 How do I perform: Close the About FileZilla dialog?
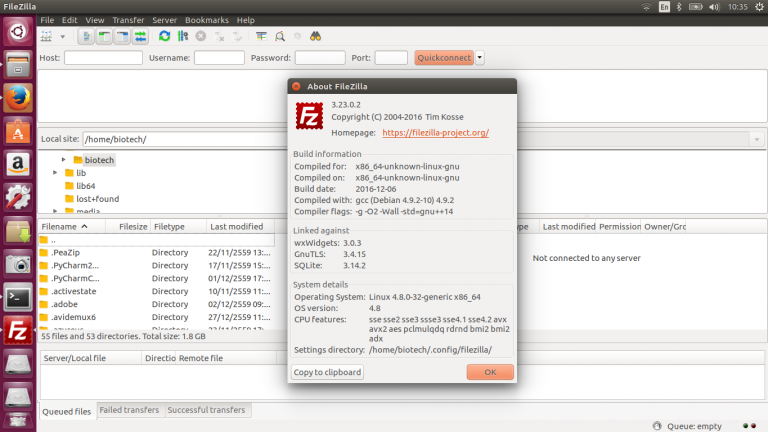click(296, 87)
